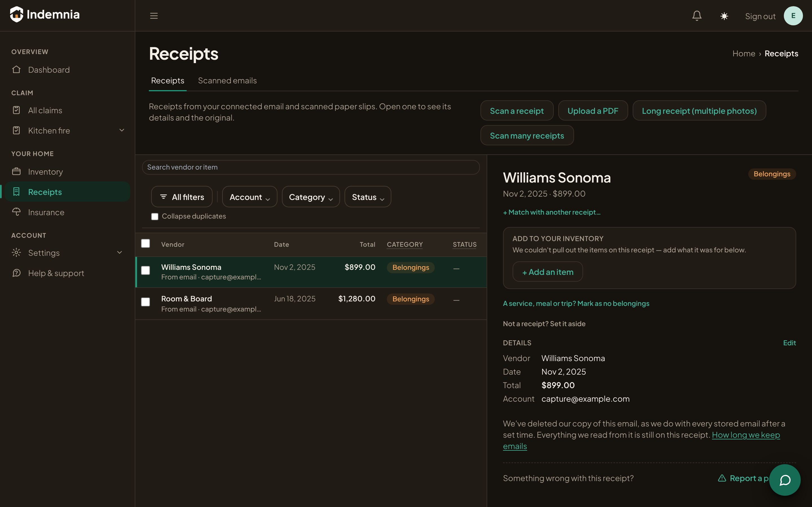Click the user avatar E
The image size is (812, 507).
[x=793, y=16]
